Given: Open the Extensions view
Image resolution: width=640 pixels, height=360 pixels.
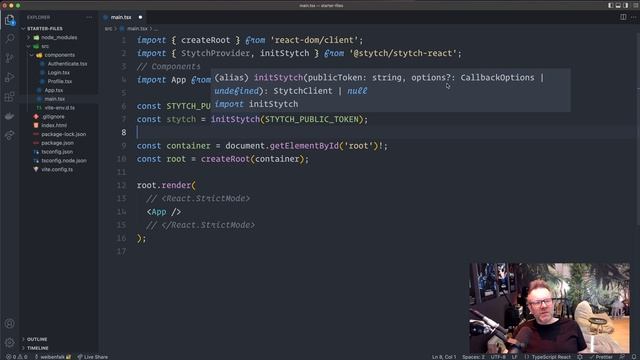Looking at the screenshot, I should click(x=10, y=97).
